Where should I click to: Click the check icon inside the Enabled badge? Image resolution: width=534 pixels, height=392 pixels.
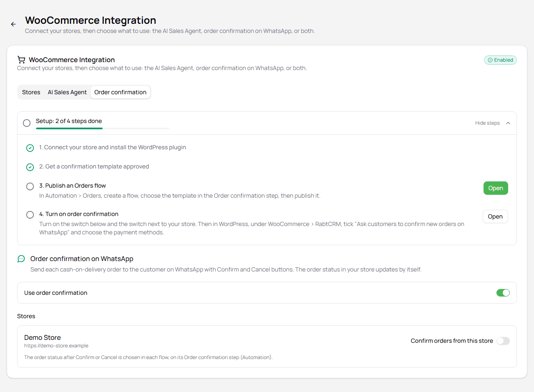point(490,60)
